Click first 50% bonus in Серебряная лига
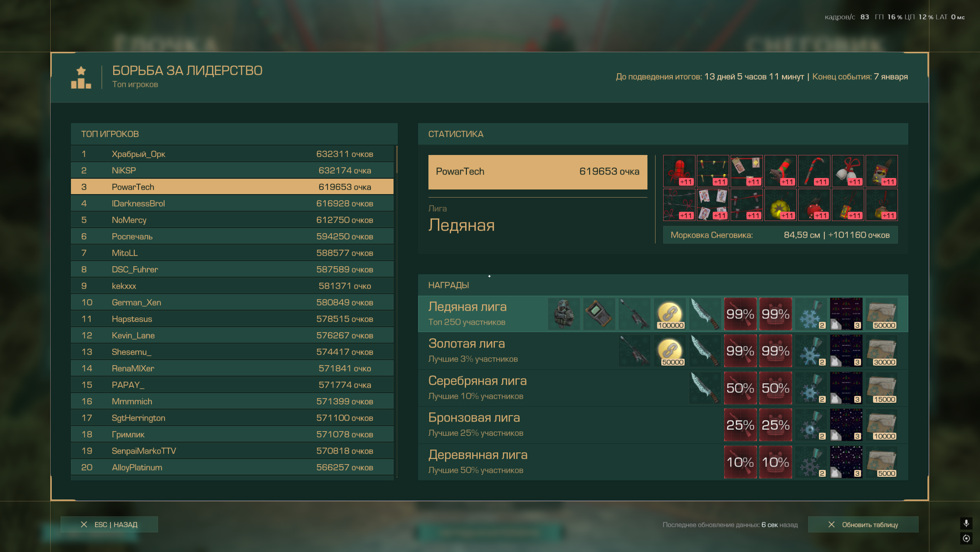This screenshot has height=552, width=980. pyautogui.click(x=740, y=388)
